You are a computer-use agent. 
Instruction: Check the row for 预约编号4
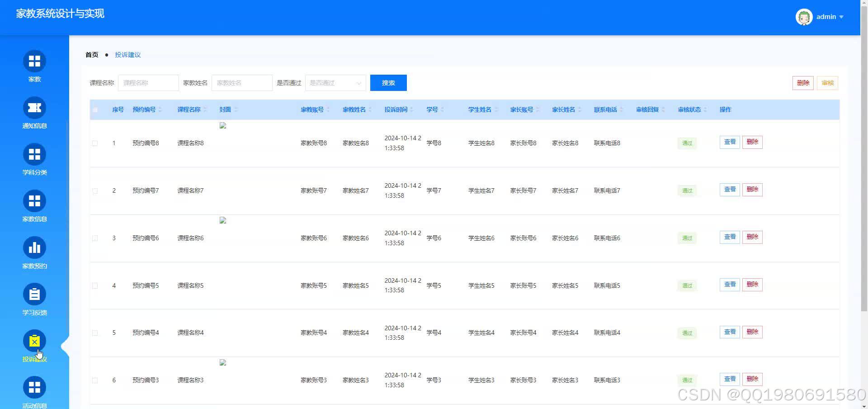(x=95, y=333)
